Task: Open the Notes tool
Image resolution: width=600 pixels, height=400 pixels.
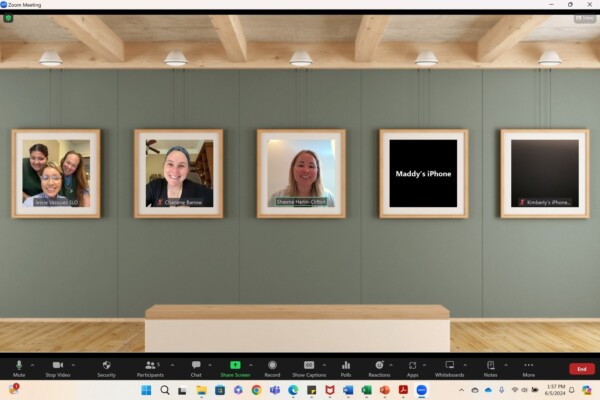Action: pos(490,366)
